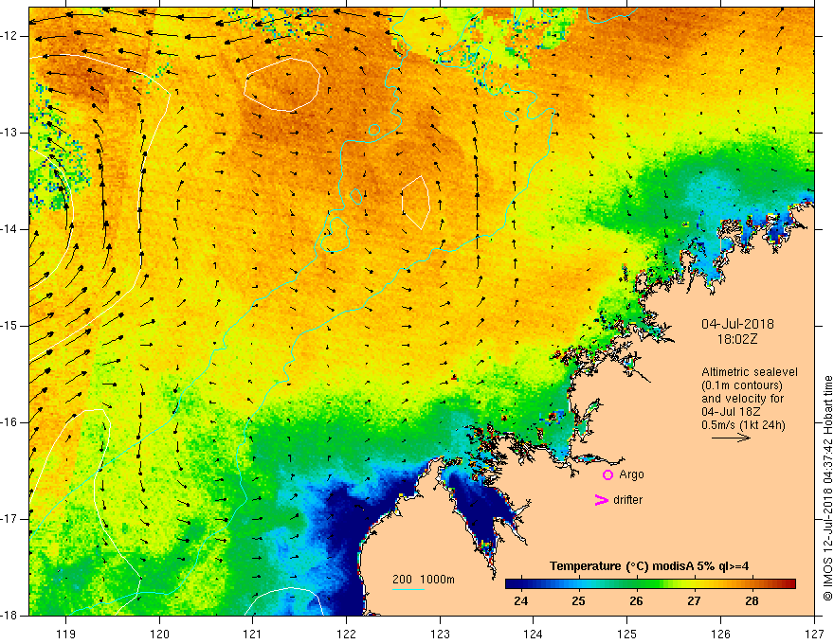The height and width of the screenshot is (644, 834).
Task: Click the color bar value '24'
Action: pyautogui.click(x=521, y=601)
